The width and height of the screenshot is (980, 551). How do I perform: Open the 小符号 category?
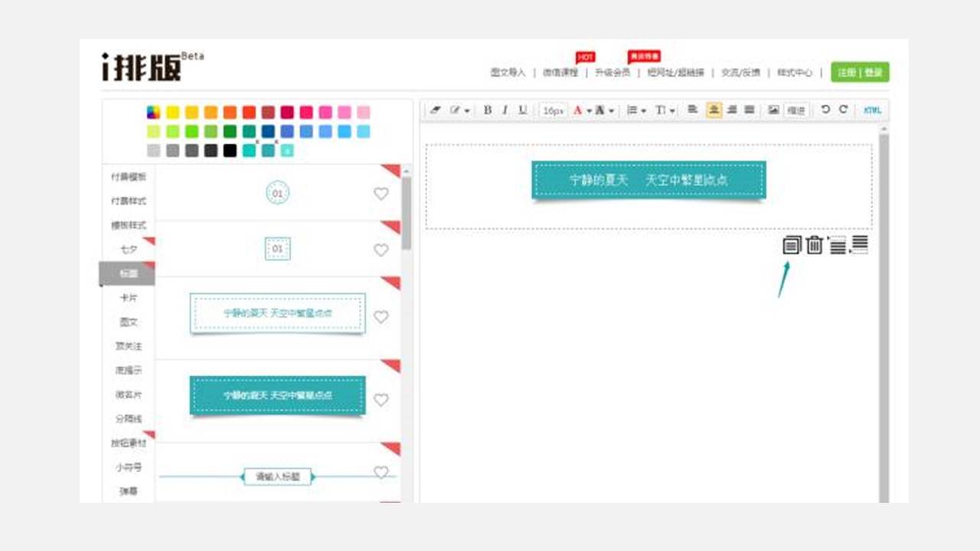coord(129,467)
